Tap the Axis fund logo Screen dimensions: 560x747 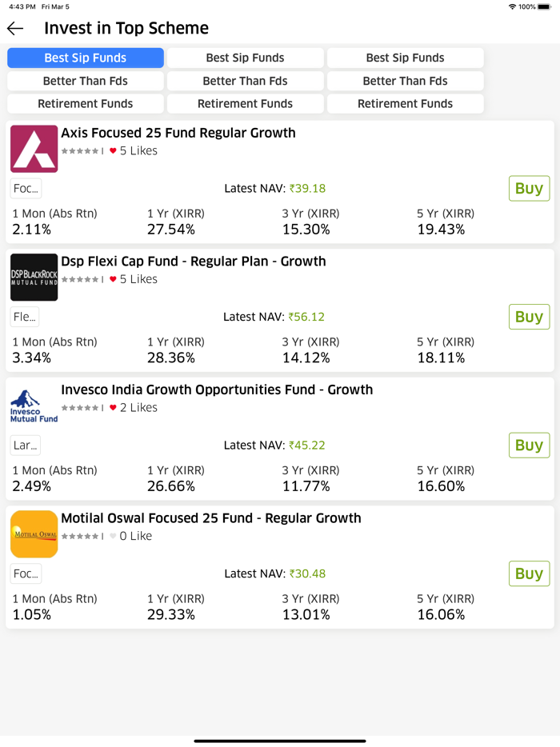(34, 149)
